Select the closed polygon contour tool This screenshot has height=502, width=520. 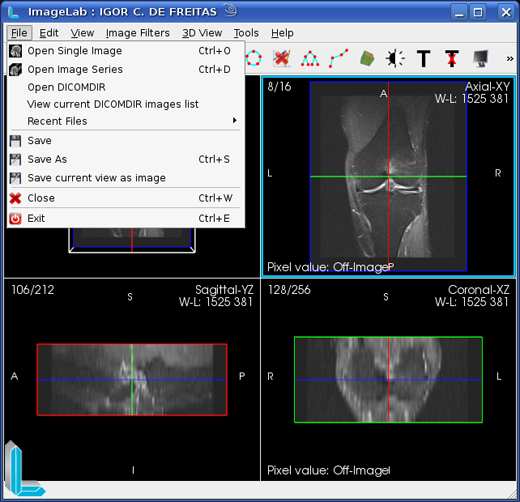click(x=254, y=58)
